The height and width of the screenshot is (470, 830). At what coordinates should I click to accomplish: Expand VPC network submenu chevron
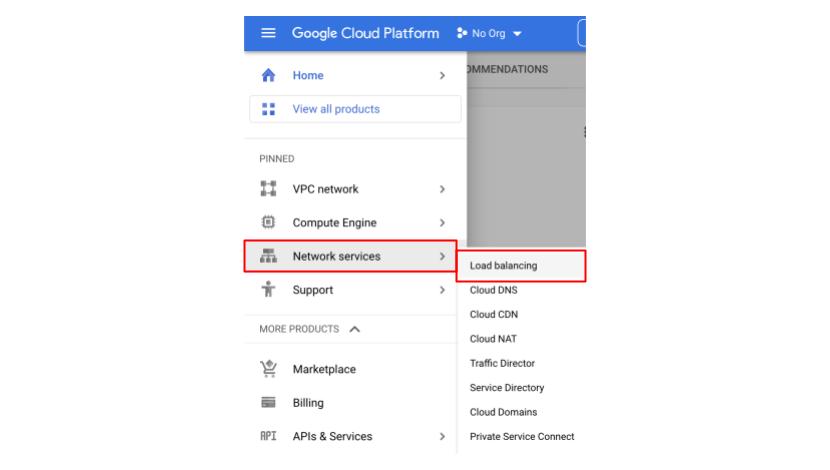pos(442,189)
